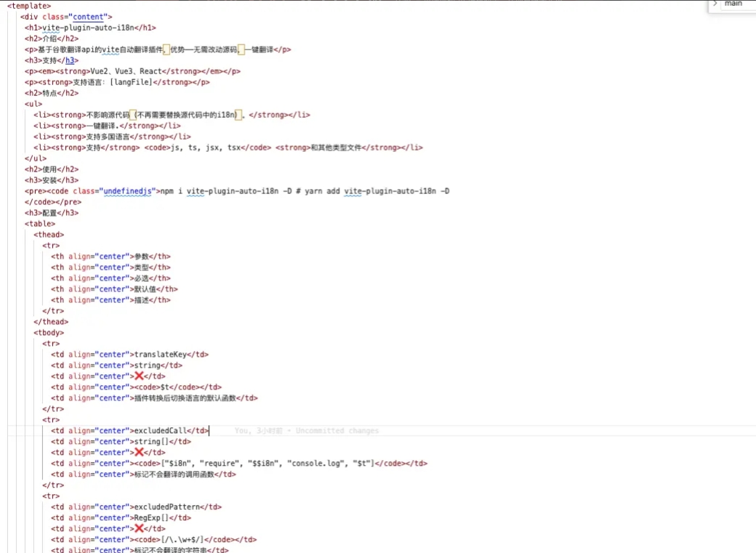Click the excludedPattern table cell
Viewport: 756px width, 553px height.
137,506
